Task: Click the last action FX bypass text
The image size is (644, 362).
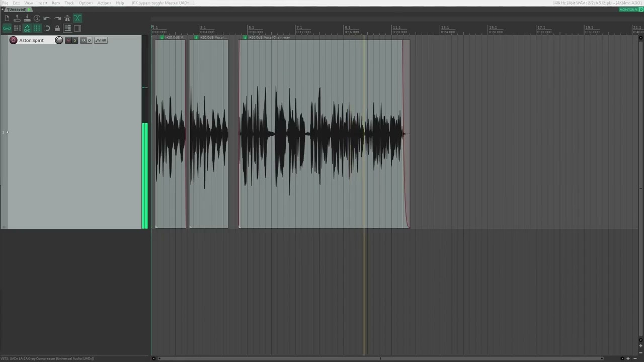Action: click(163, 3)
